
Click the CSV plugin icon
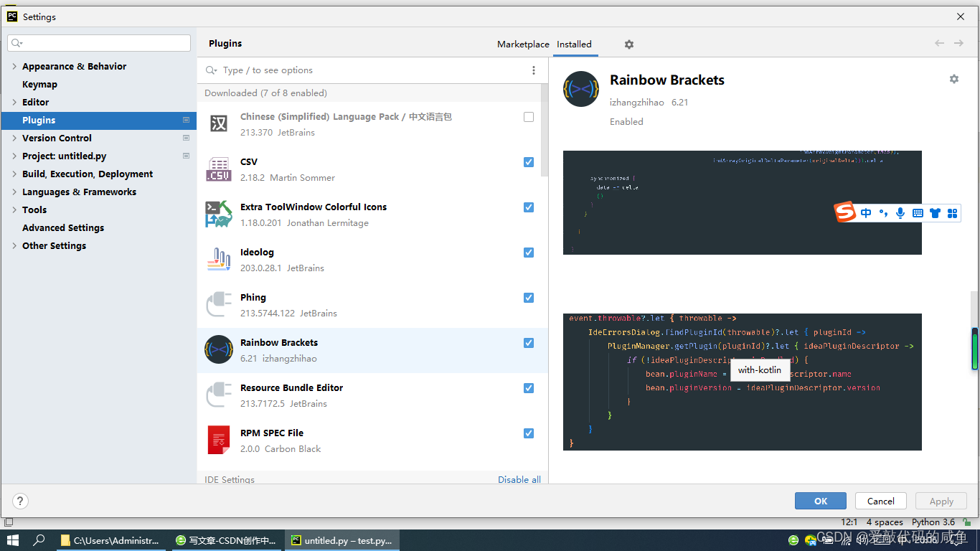point(219,169)
